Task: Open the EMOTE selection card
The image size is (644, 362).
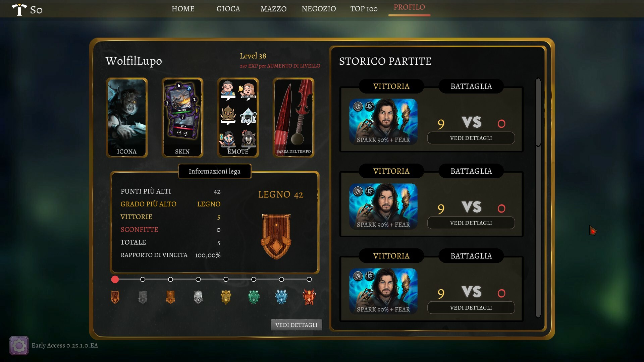Action: pyautogui.click(x=238, y=118)
